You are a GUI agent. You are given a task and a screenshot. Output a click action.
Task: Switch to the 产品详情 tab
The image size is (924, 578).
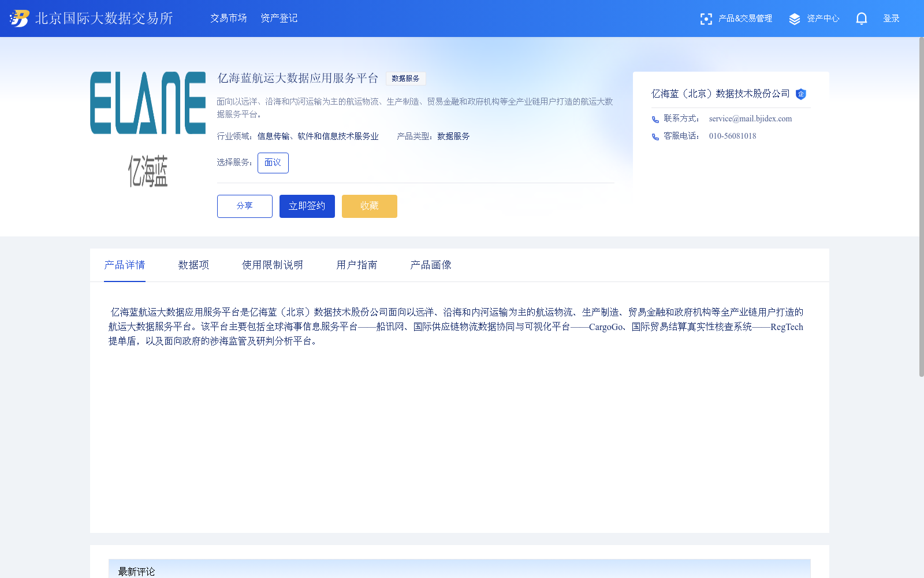tap(125, 265)
